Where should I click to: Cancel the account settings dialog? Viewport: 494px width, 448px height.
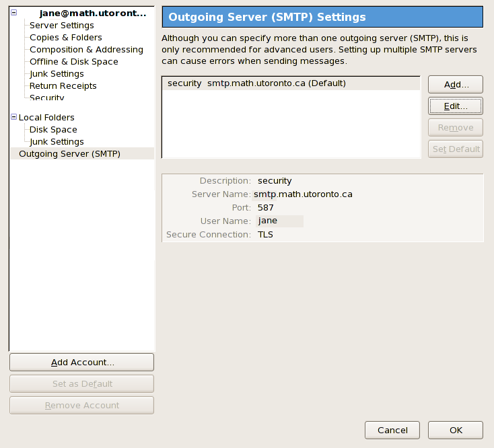point(392,430)
